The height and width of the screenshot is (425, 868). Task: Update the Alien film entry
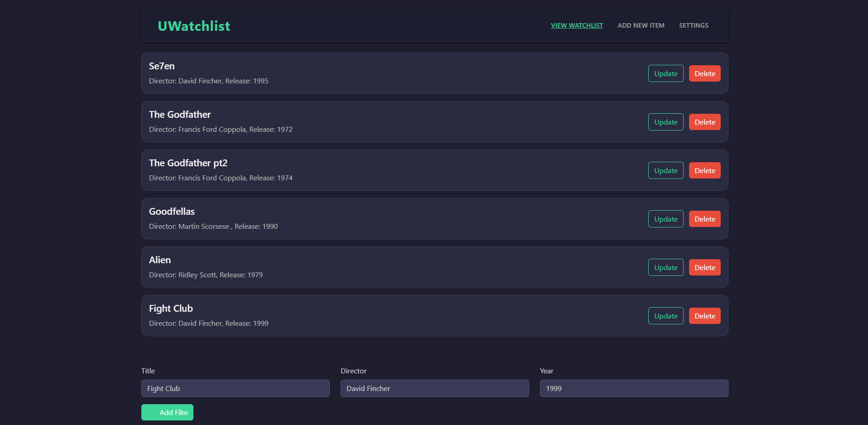[665, 268]
